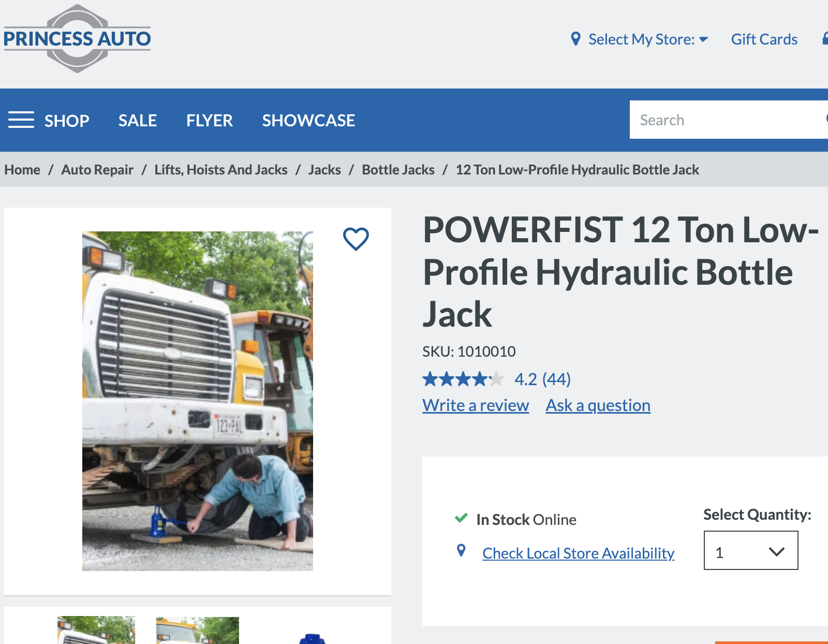Open the SHOWCASE page

coord(308,121)
